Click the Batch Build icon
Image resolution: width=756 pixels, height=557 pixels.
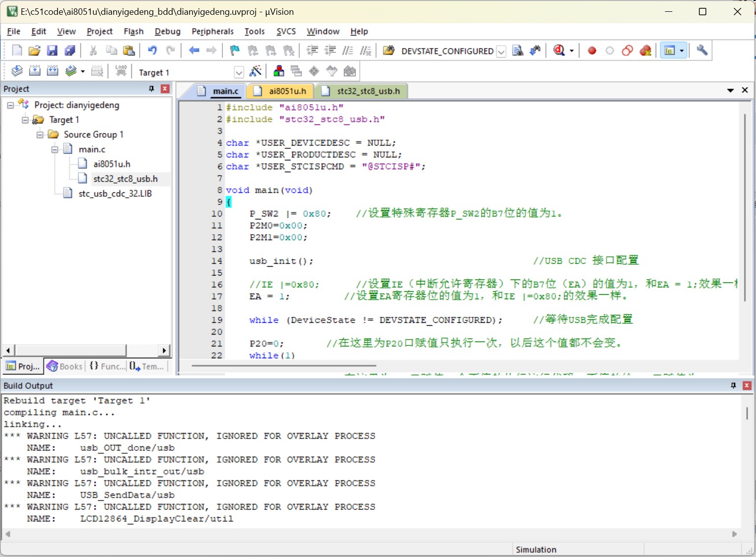point(71,71)
